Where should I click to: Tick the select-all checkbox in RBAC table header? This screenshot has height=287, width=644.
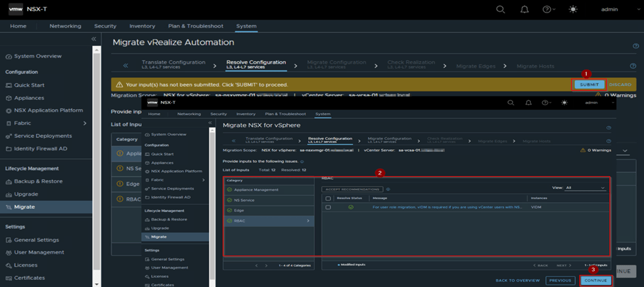329,198
